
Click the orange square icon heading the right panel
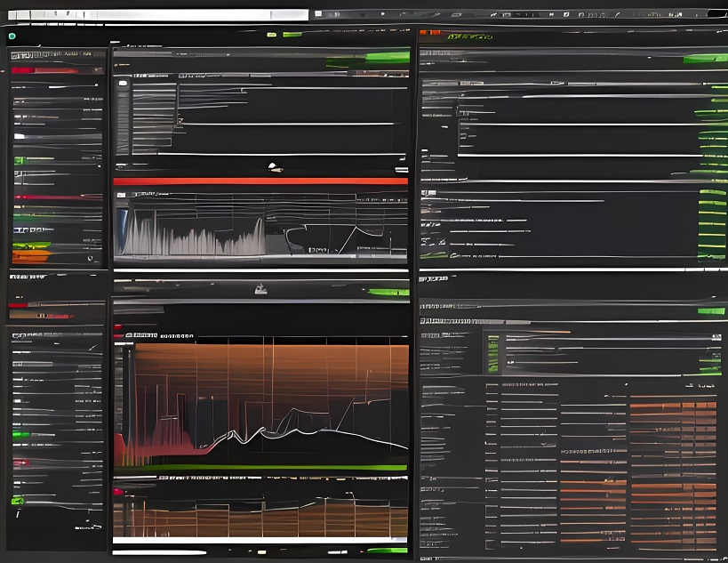425,32
